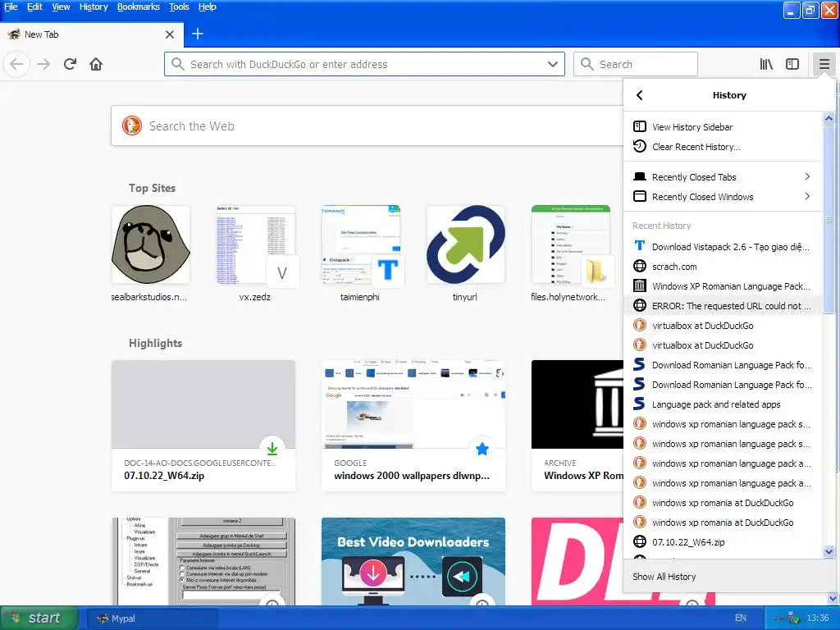Open Archive Windows XP Rom highlight card
The width and height of the screenshot is (840, 630).
pyautogui.click(x=577, y=426)
